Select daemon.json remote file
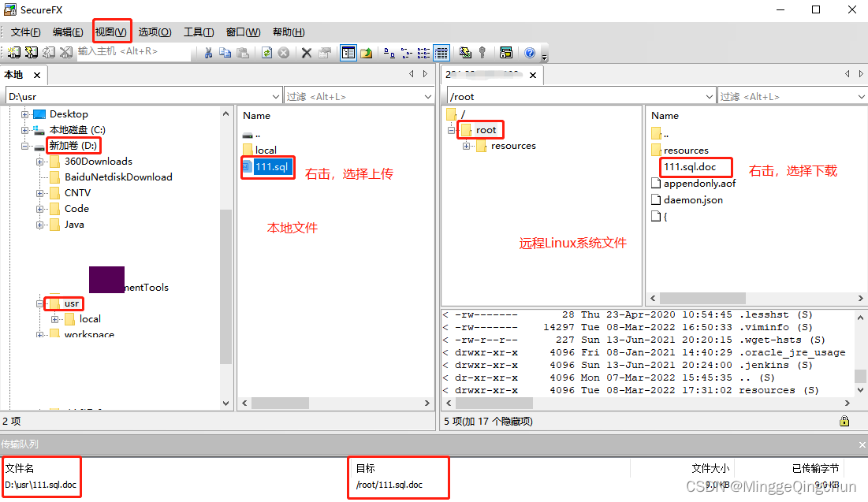 pyautogui.click(x=693, y=200)
